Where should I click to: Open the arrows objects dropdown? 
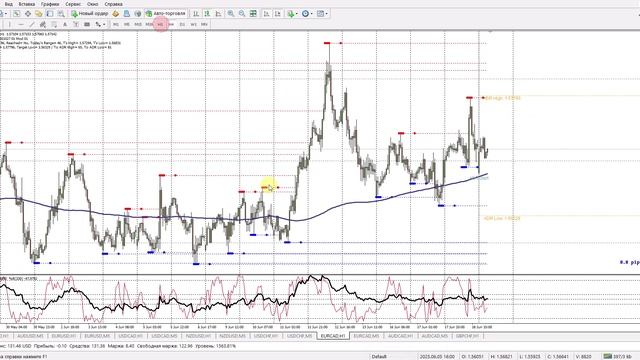tap(100, 24)
